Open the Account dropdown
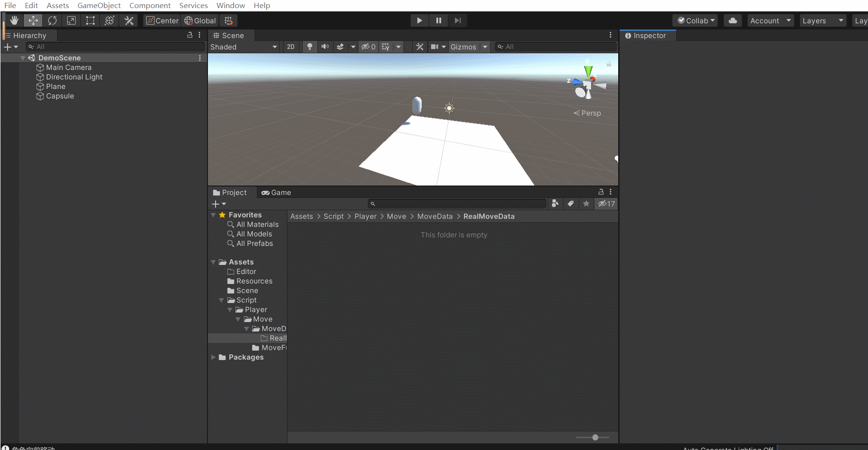Screen dimensions: 868x450 pos(770,20)
